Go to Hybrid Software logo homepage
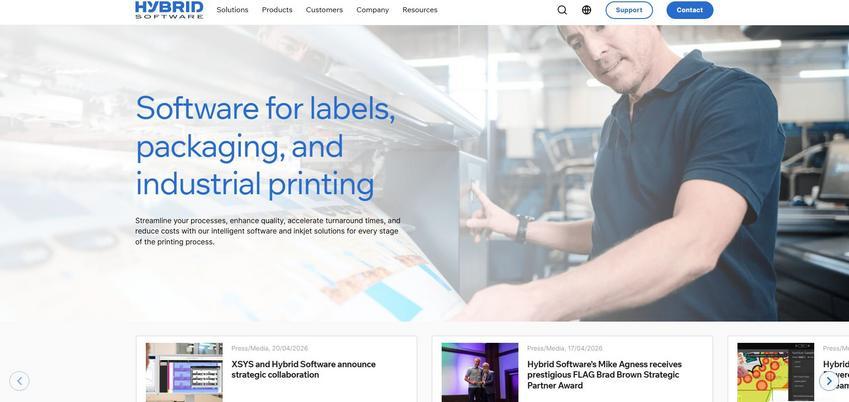 coord(169,10)
